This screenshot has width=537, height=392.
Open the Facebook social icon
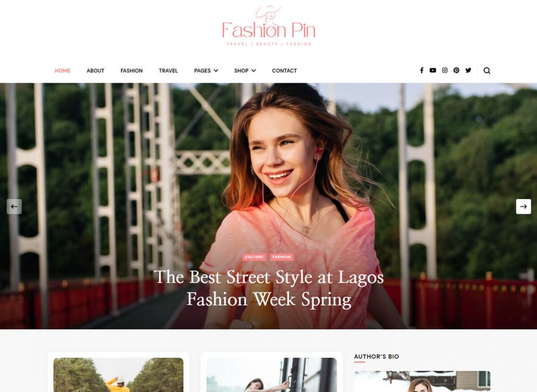tap(421, 71)
